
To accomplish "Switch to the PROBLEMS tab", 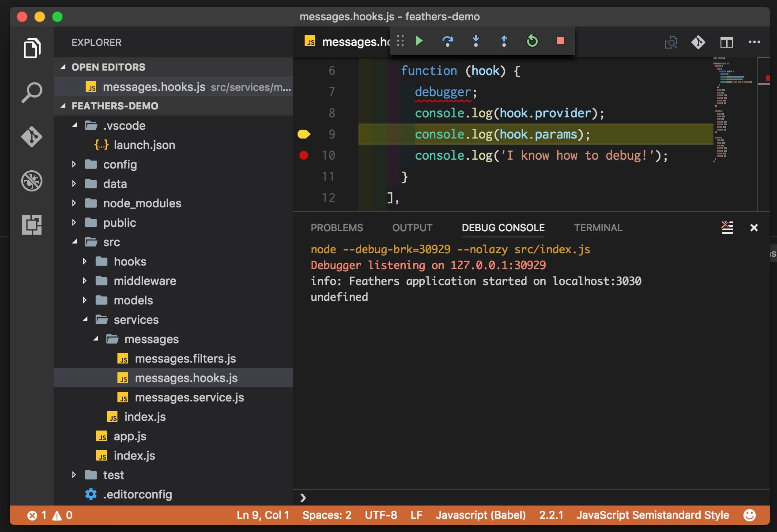I will click(337, 228).
